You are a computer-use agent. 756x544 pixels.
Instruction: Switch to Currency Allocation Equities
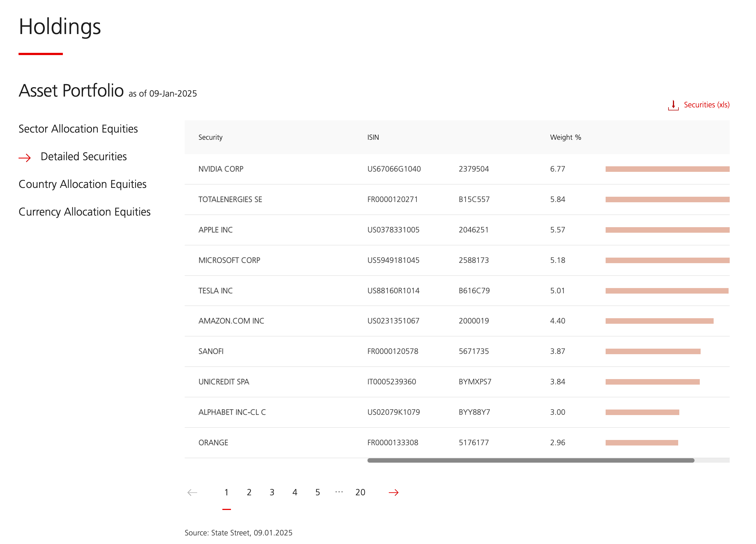(x=84, y=212)
